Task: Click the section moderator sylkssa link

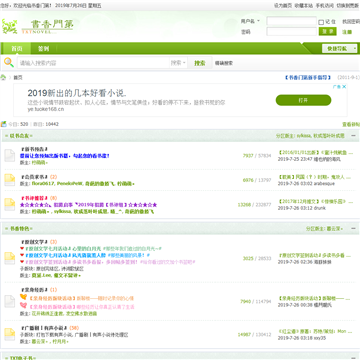Action: 304,136
